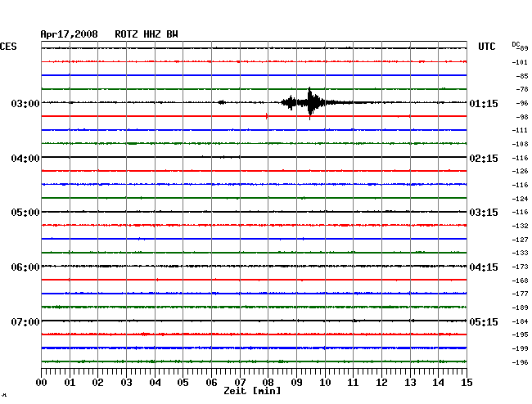Select the 03:15 UTC time label
This screenshot has width=532, height=404.
pyautogui.click(x=484, y=213)
